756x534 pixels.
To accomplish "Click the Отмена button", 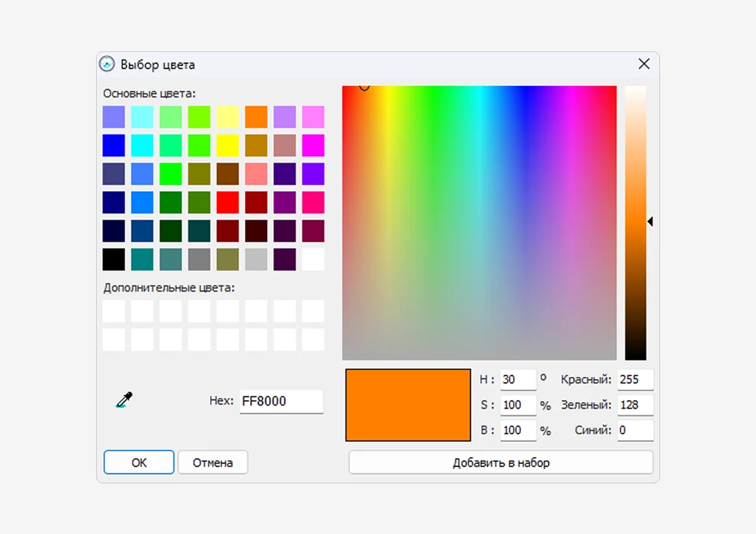I will click(x=212, y=462).
